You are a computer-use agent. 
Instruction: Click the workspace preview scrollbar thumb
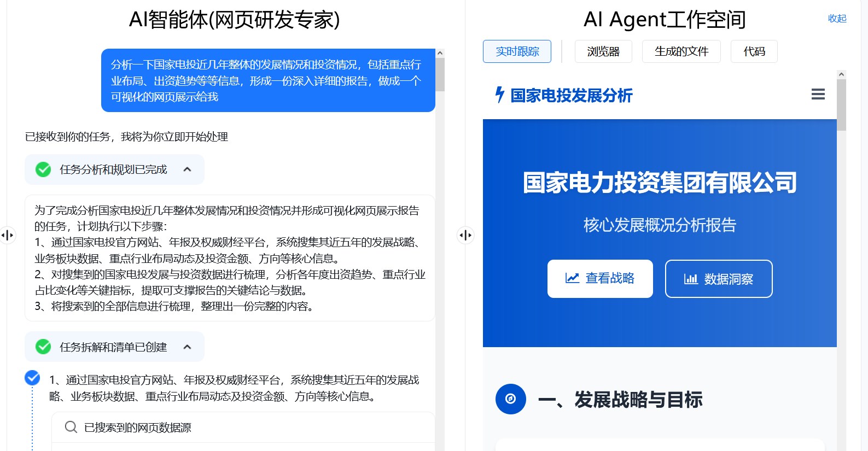point(841,105)
